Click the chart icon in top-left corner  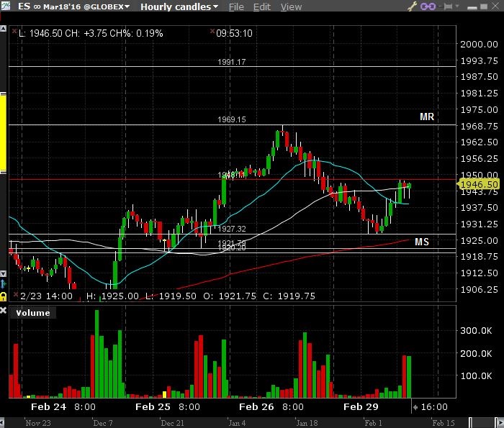point(5,6)
